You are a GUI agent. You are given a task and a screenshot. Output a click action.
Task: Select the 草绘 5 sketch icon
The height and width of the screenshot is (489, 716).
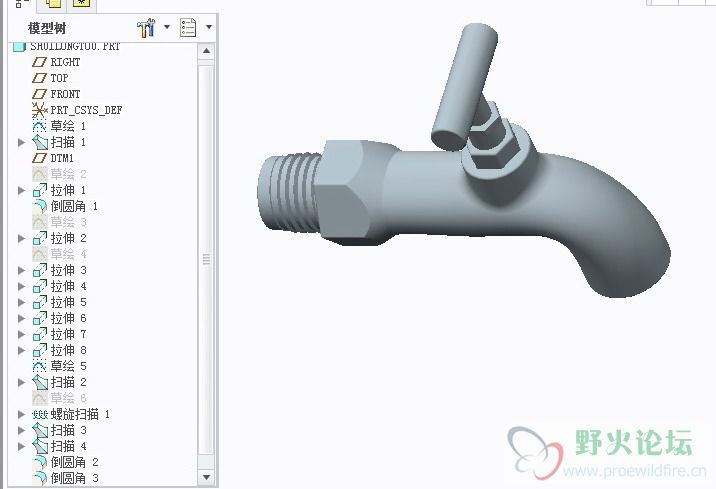tap(39, 366)
